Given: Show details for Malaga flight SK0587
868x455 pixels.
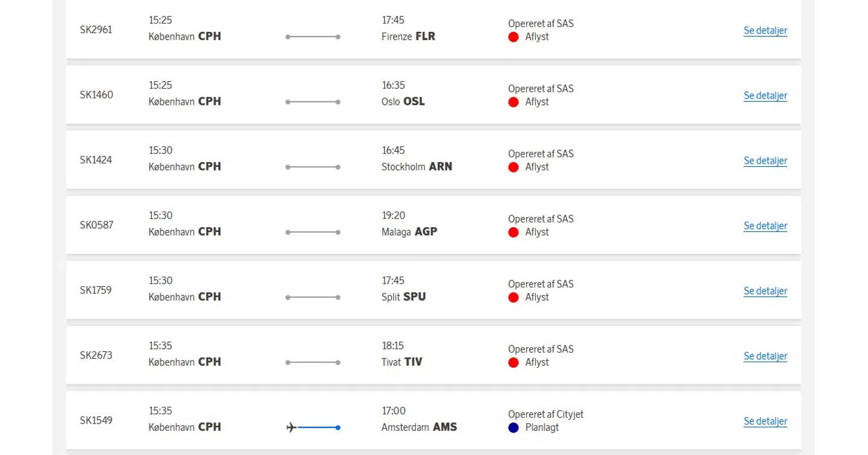Looking at the screenshot, I should point(765,226).
